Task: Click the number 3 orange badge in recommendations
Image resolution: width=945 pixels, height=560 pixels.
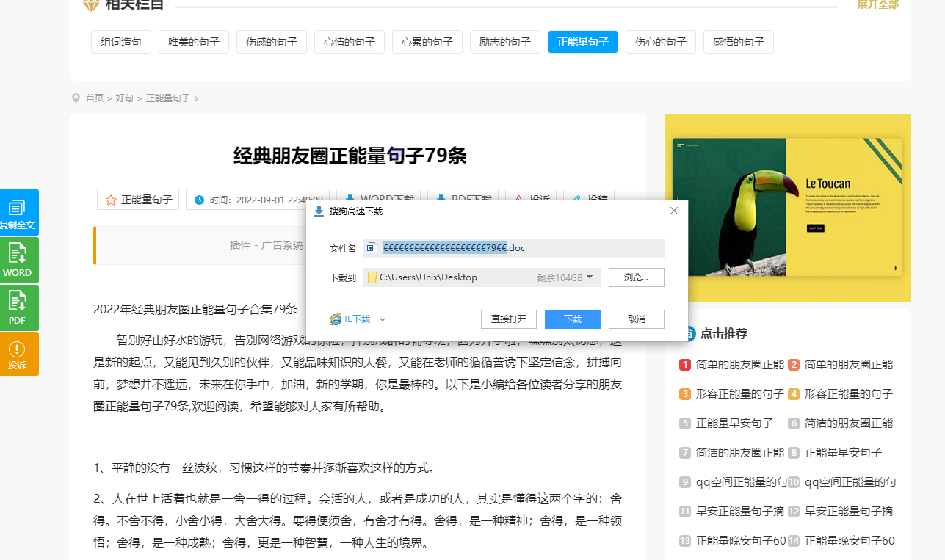Action: (685, 394)
